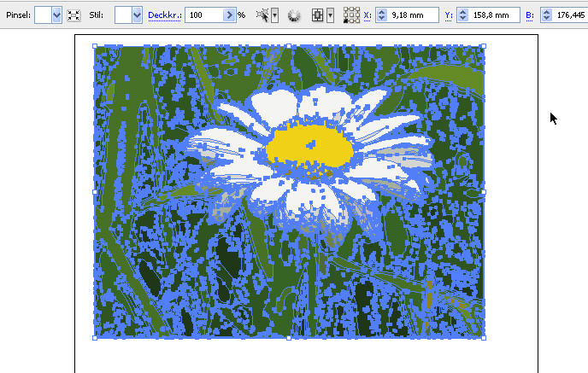Click the Align objects icon

click(318, 15)
